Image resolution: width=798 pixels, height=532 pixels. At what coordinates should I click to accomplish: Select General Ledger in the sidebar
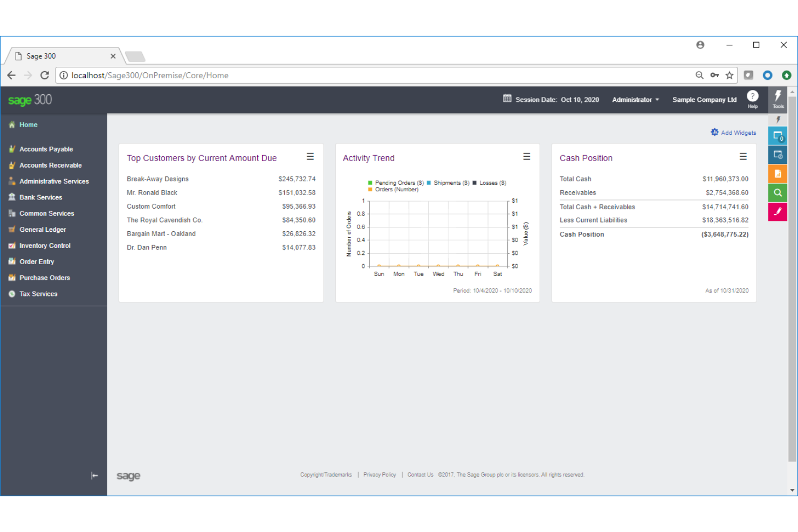pyautogui.click(x=43, y=229)
